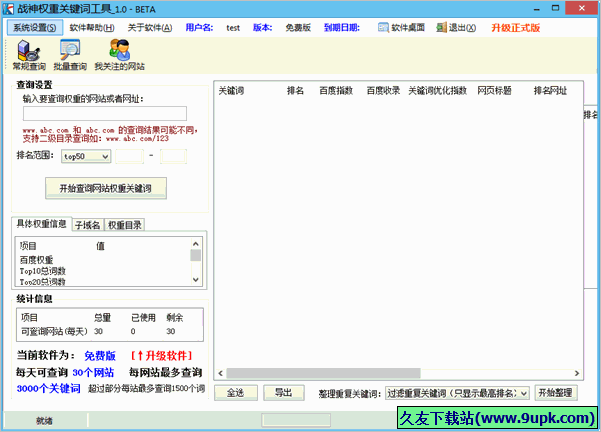The image size is (601, 432).
Task: Click results table horizontal scrollbar thumb
Action: point(323,373)
